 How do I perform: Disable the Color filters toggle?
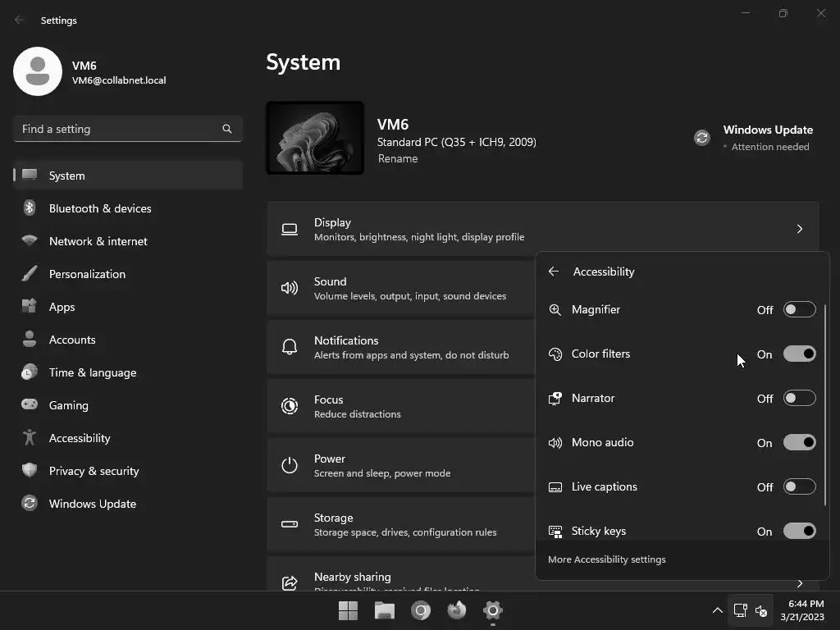[x=799, y=354]
